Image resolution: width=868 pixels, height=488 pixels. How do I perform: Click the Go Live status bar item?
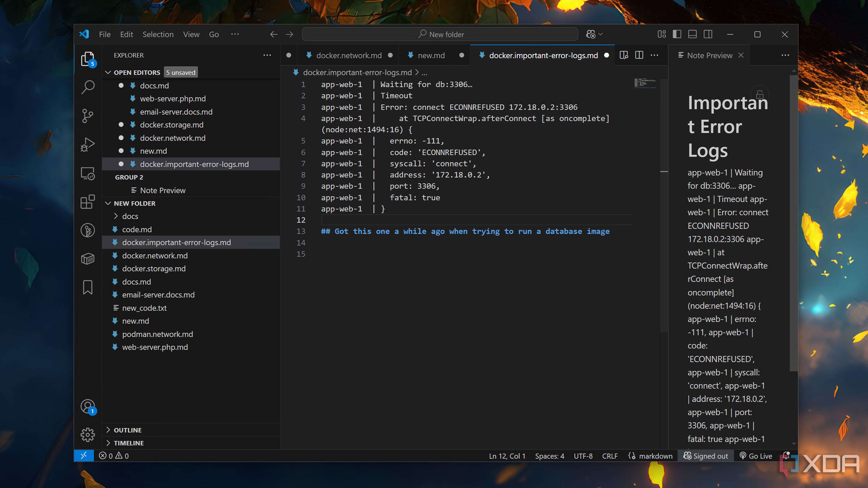pyautogui.click(x=755, y=456)
